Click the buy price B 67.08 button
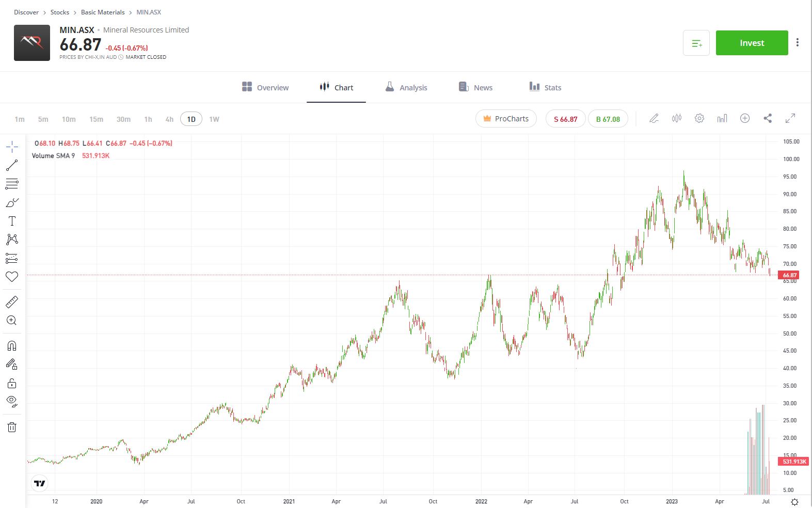Image resolution: width=812 pixels, height=508 pixels. pyautogui.click(x=608, y=119)
